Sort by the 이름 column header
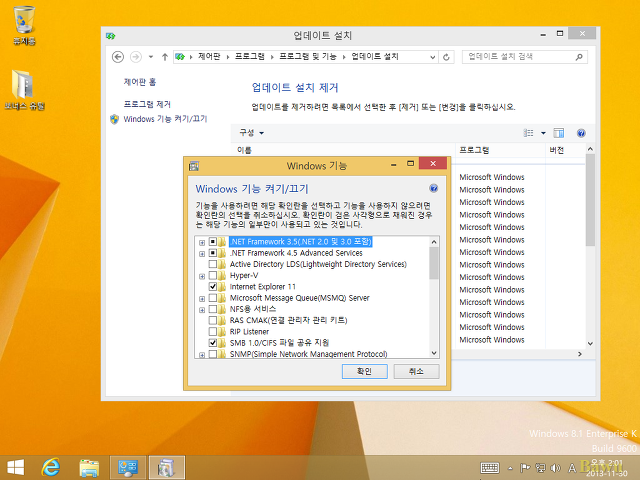Image resolution: width=640 pixels, height=480 pixels. [x=343, y=150]
